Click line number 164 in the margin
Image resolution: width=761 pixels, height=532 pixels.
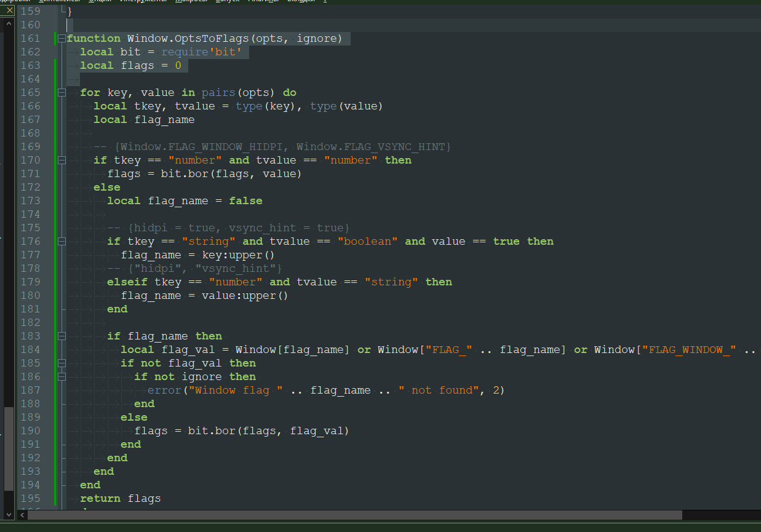pos(30,79)
